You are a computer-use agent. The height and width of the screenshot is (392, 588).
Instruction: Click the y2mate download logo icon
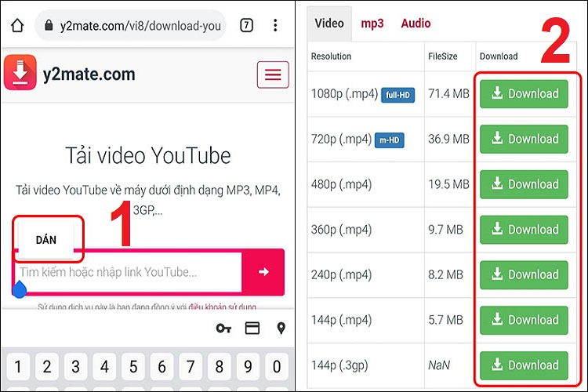tap(20, 72)
